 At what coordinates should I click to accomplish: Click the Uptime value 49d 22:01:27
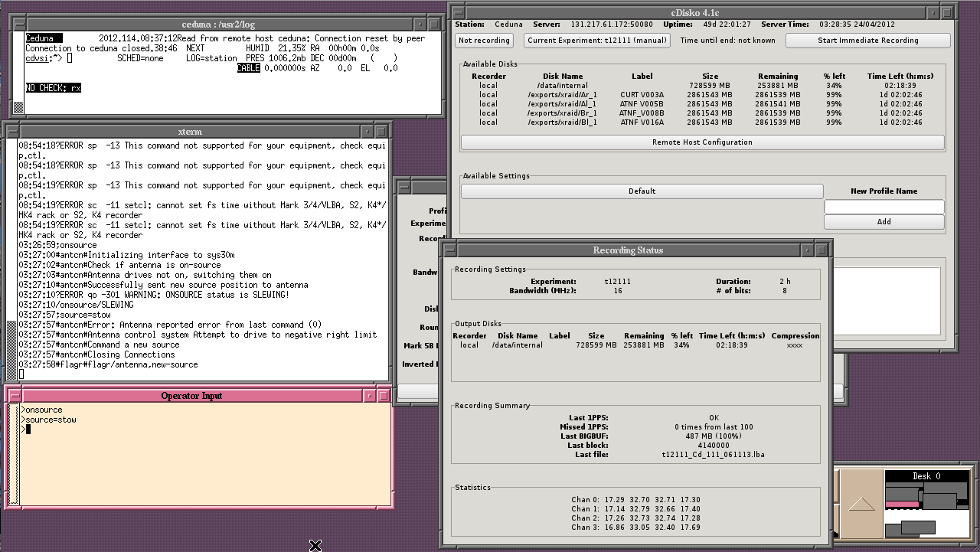(x=725, y=24)
